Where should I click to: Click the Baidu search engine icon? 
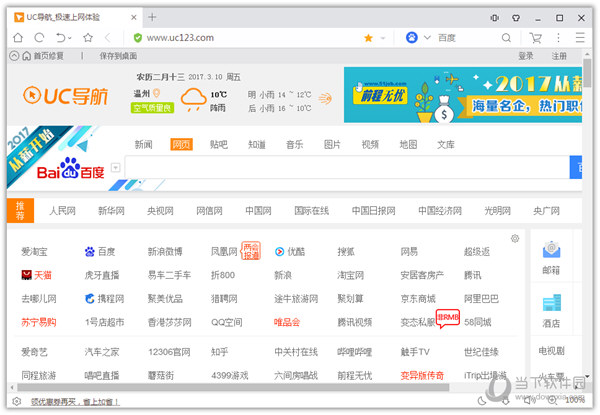pos(412,38)
